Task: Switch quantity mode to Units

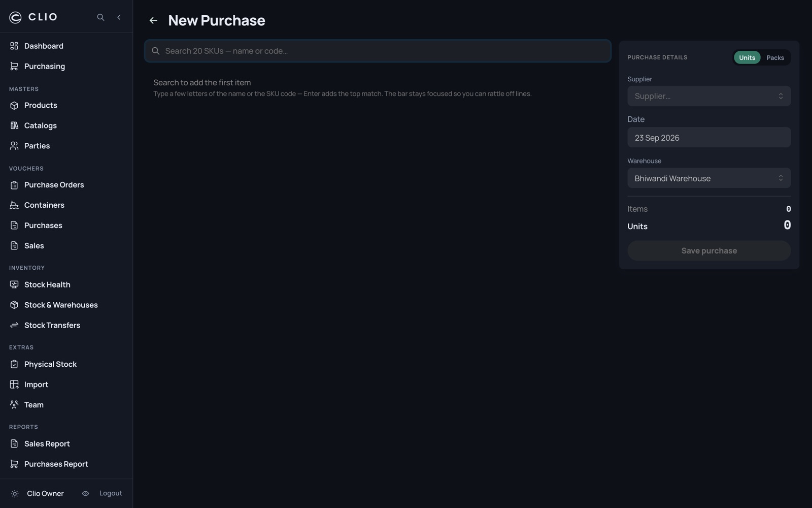Action: click(747, 58)
